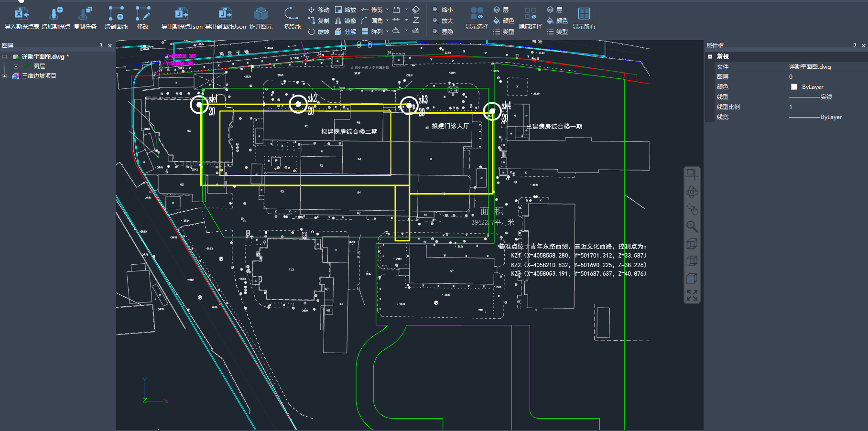This screenshot has width=868, height=431.
Task: Click the 线型比例 value field
Action: coord(826,107)
